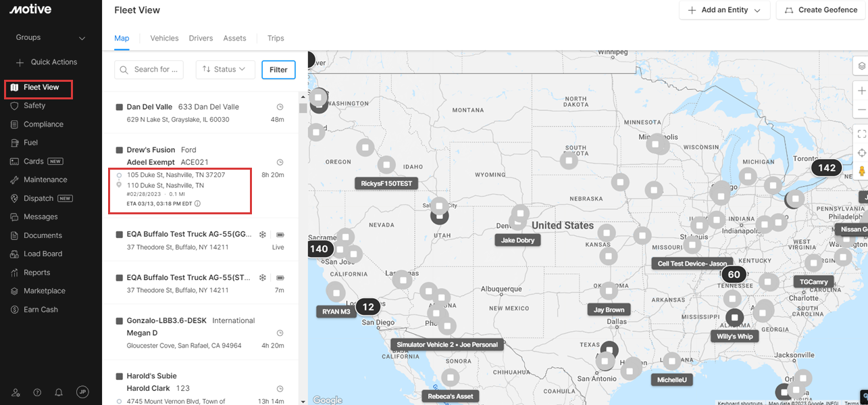Open Messages in sidebar

[35, 217]
